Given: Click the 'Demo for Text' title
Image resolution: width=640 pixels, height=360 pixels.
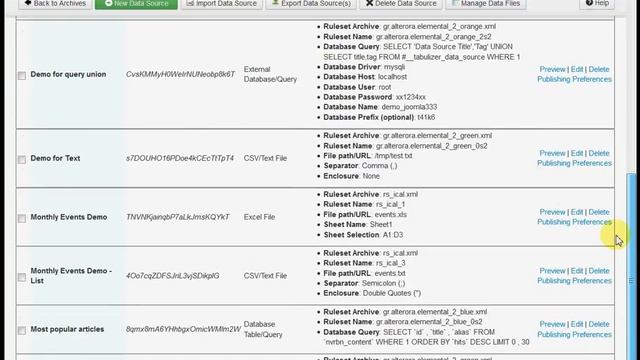Looking at the screenshot, I should (55, 158).
